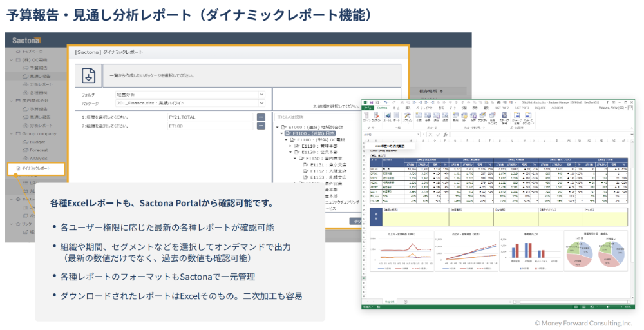Switch to the INQUIRE ribbon tab
This screenshot has width=644, height=330.
tap(540, 108)
